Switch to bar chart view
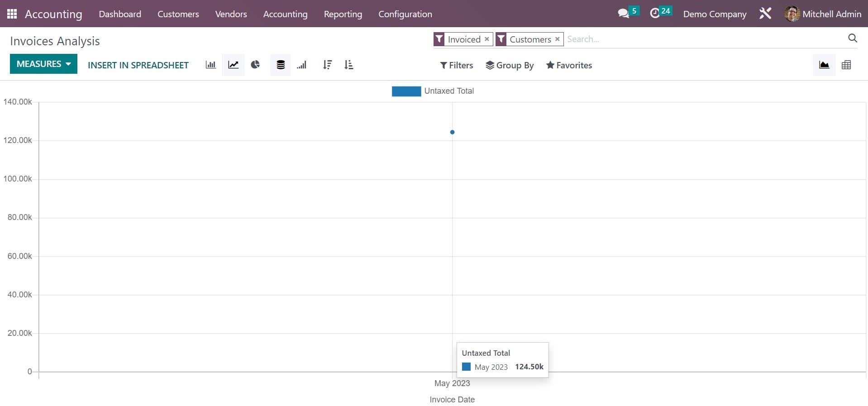The height and width of the screenshot is (406, 868). click(x=210, y=65)
